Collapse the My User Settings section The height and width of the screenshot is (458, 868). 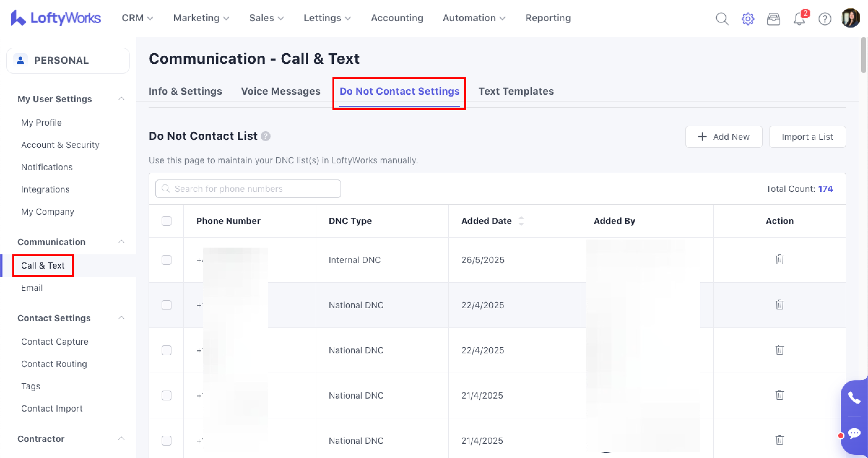pyautogui.click(x=121, y=99)
